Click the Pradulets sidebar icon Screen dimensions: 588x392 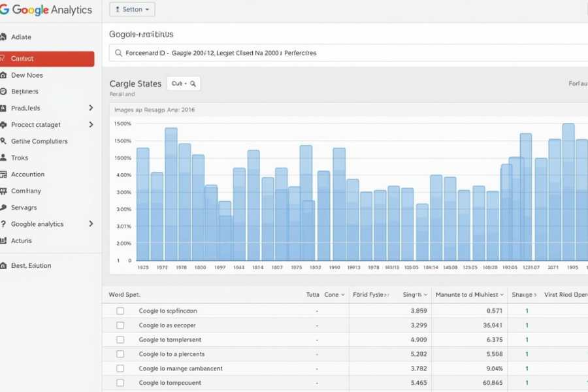[3, 108]
